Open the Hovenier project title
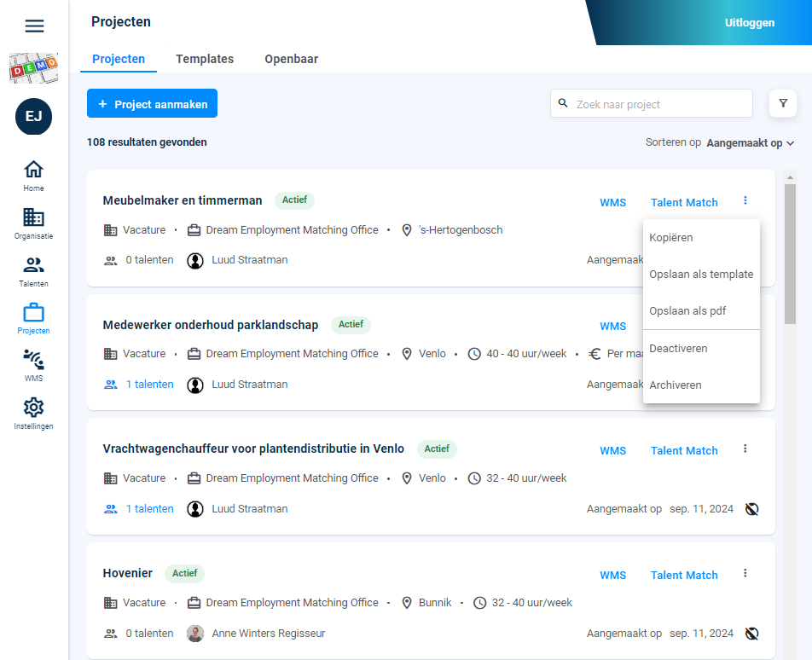 [127, 573]
